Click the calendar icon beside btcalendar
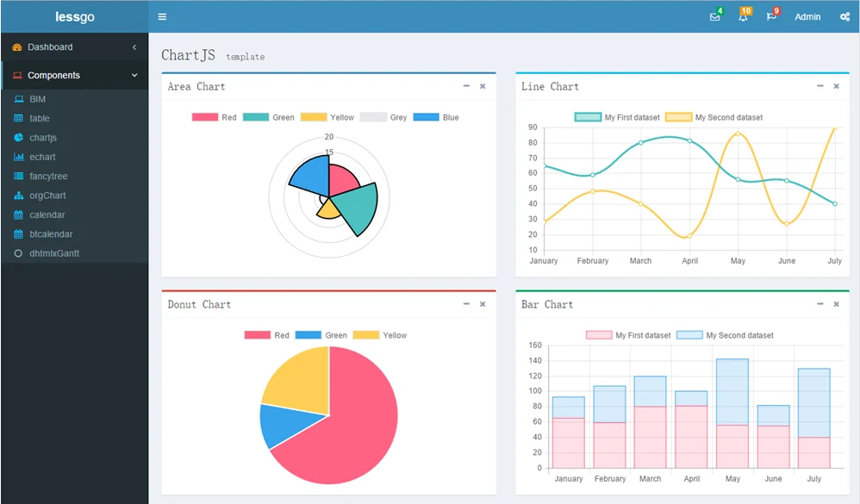 (x=19, y=234)
